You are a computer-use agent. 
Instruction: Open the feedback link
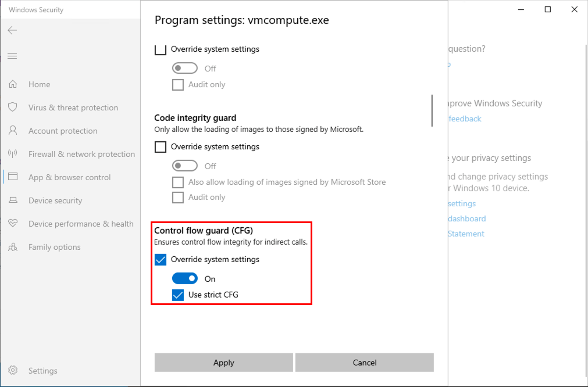465,119
